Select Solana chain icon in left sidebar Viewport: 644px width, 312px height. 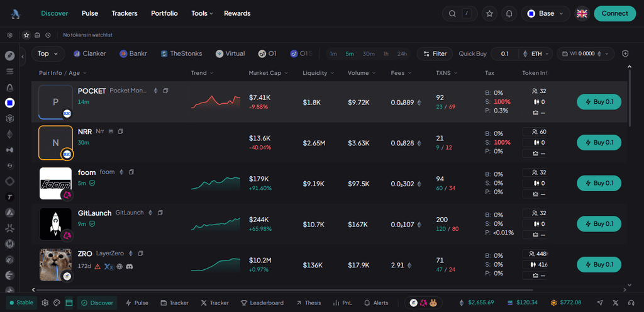(10, 72)
